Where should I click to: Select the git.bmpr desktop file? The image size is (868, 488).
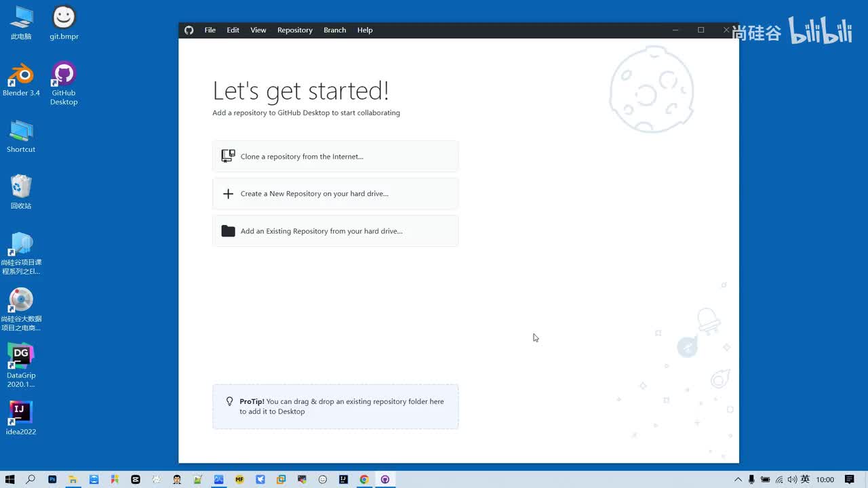click(x=64, y=23)
